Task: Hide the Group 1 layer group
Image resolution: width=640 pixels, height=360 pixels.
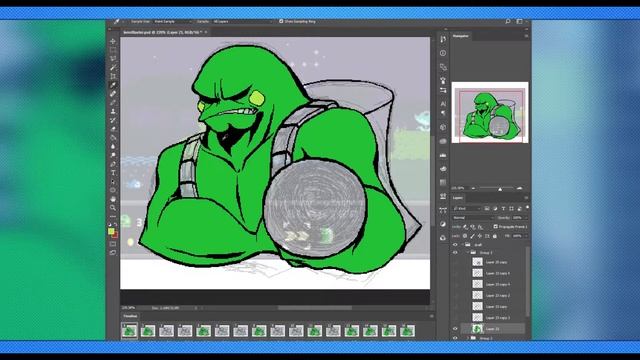Action: click(455, 253)
